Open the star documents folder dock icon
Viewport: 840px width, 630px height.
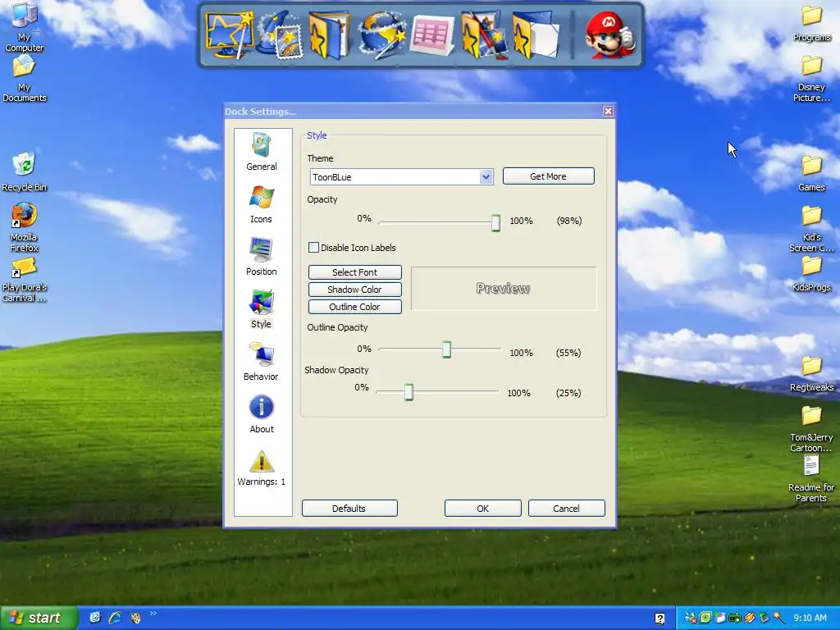click(x=536, y=36)
